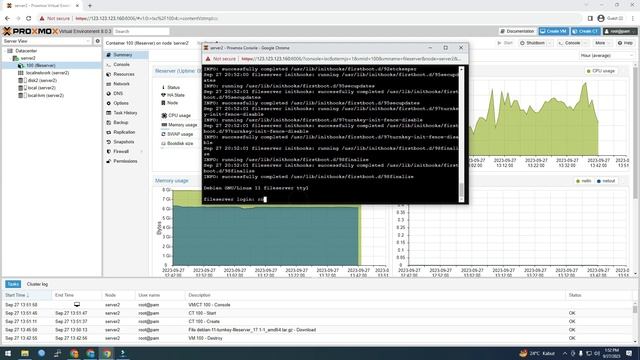640x360 pixels.
Task: Select Datacenter in the server tree
Action: (x=26, y=51)
